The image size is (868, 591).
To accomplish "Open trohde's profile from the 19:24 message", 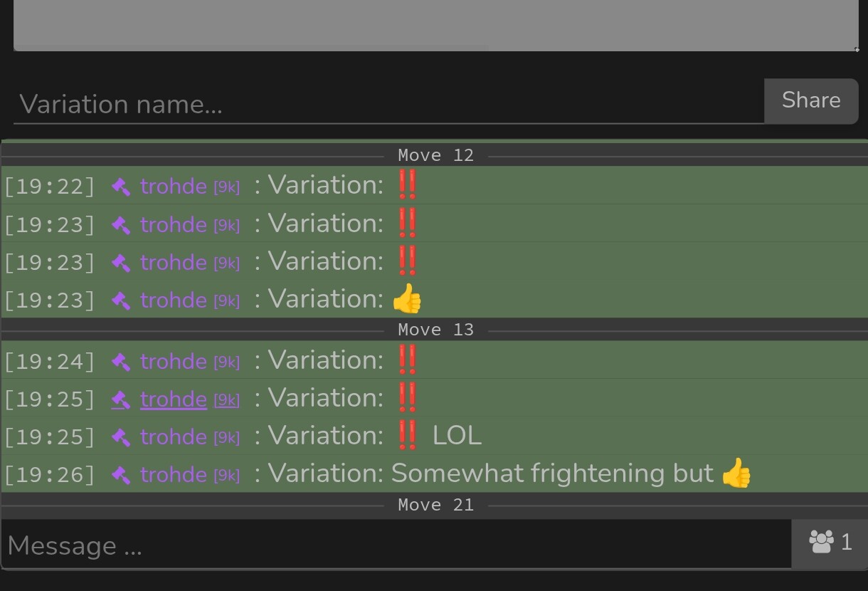I will pyautogui.click(x=174, y=362).
